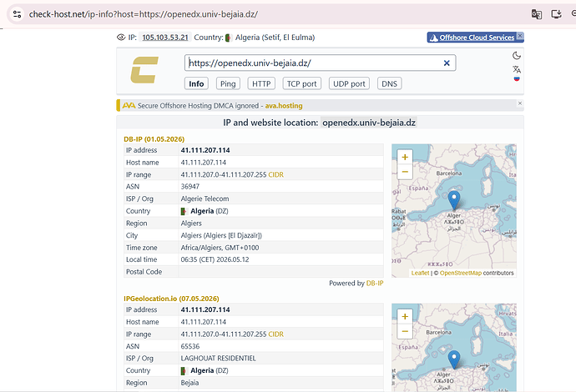Select the DNS check tab
Image resolution: width=576 pixels, height=392 pixels.
(x=389, y=83)
